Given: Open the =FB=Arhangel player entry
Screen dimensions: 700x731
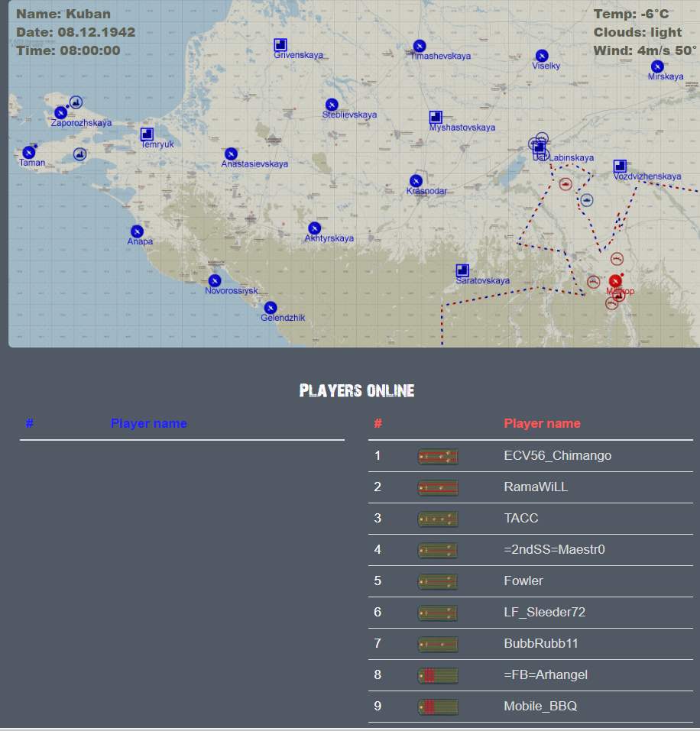Looking at the screenshot, I should [x=546, y=675].
